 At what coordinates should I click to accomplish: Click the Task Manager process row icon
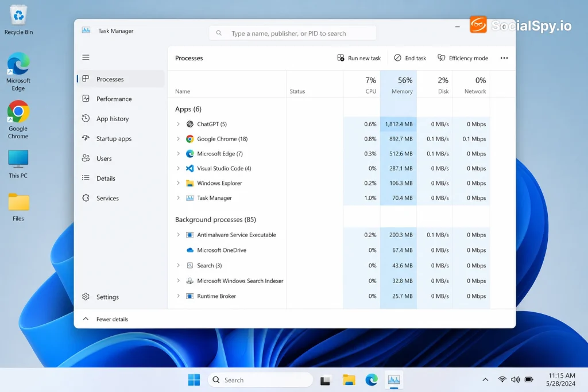point(189,198)
